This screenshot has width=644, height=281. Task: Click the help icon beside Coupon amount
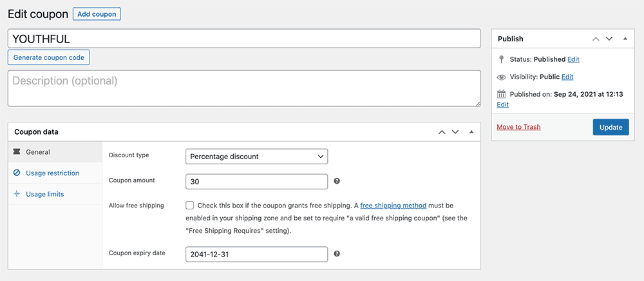point(337,180)
